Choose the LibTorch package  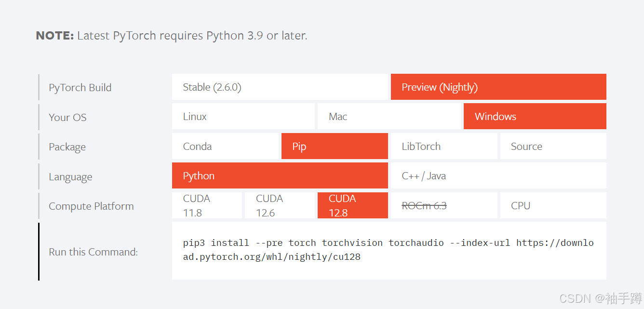click(443, 147)
